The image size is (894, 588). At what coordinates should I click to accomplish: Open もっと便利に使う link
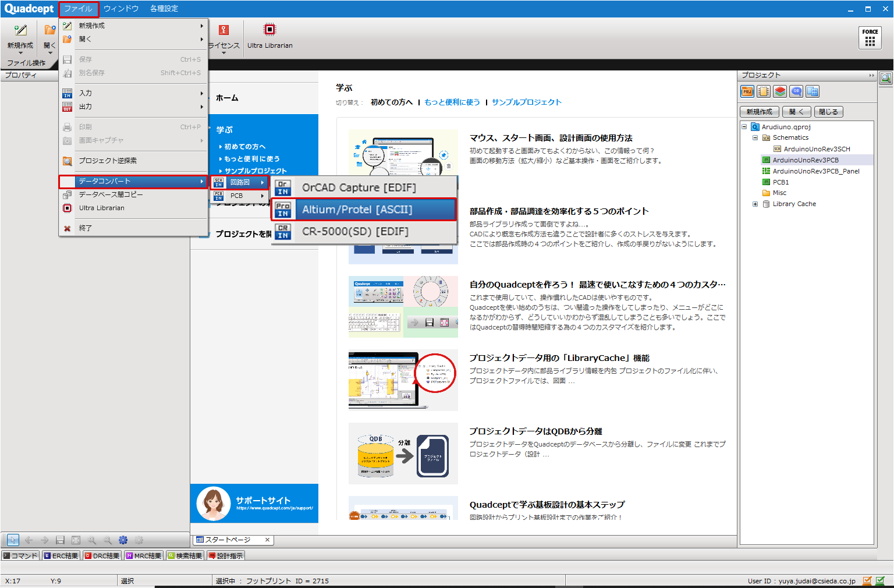click(452, 102)
